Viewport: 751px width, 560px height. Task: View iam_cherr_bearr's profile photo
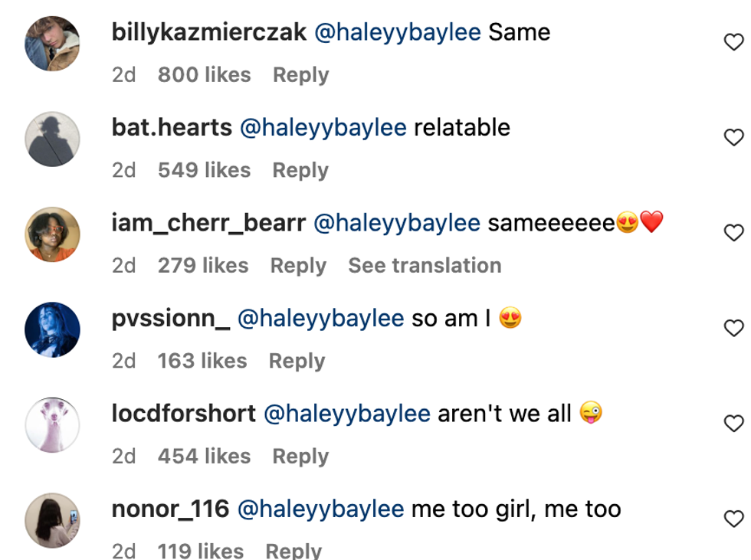[x=53, y=234]
